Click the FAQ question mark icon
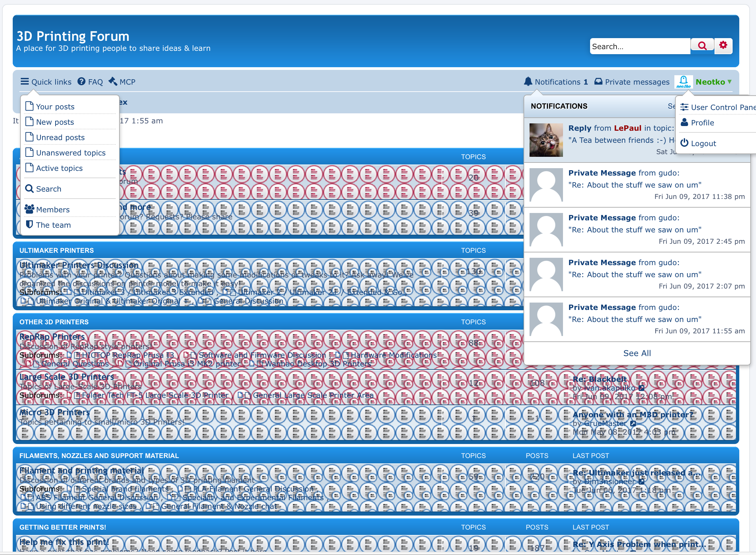 (x=81, y=82)
